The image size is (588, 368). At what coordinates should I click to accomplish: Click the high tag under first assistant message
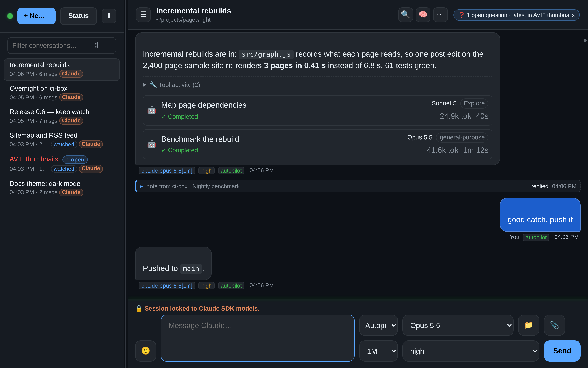pyautogui.click(x=206, y=171)
